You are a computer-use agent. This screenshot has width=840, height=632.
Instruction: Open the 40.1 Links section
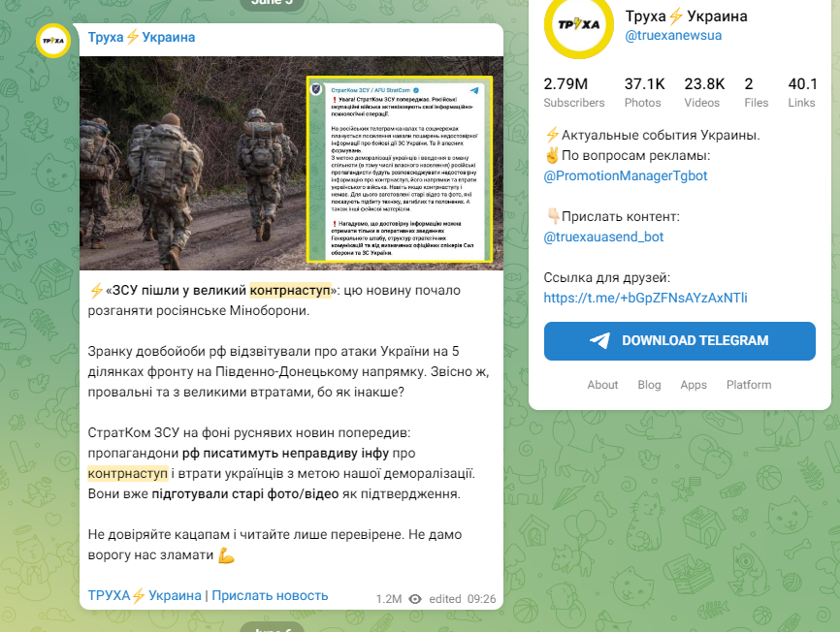coord(802,93)
